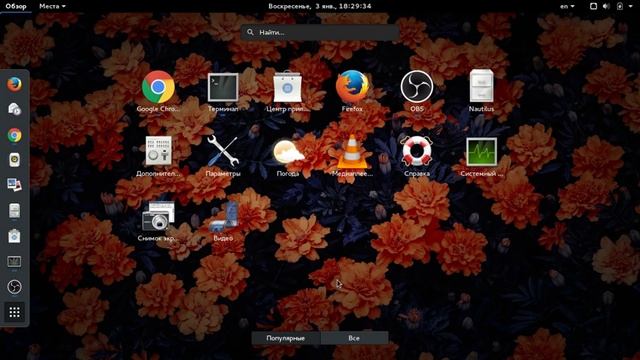Click the Найти search field

pyautogui.click(x=320, y=32)
